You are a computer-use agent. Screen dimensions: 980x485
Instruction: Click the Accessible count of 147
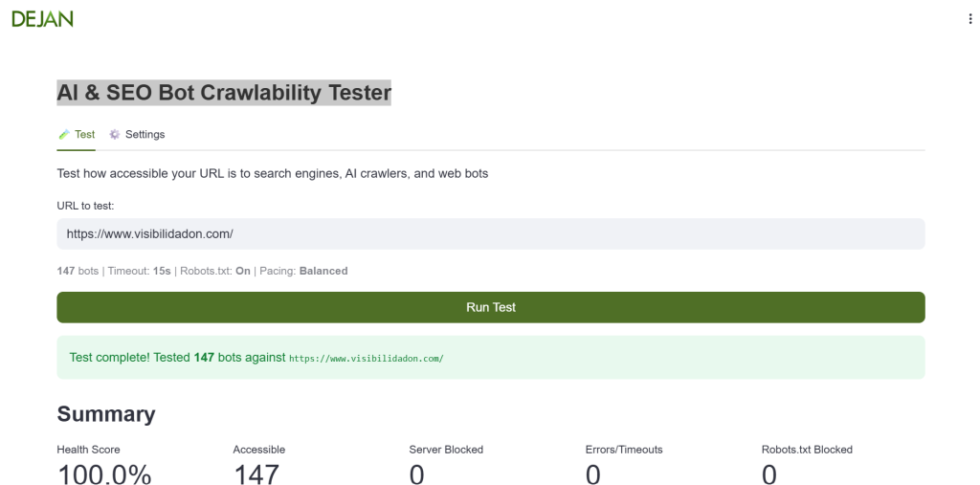(x=256, y=474)
